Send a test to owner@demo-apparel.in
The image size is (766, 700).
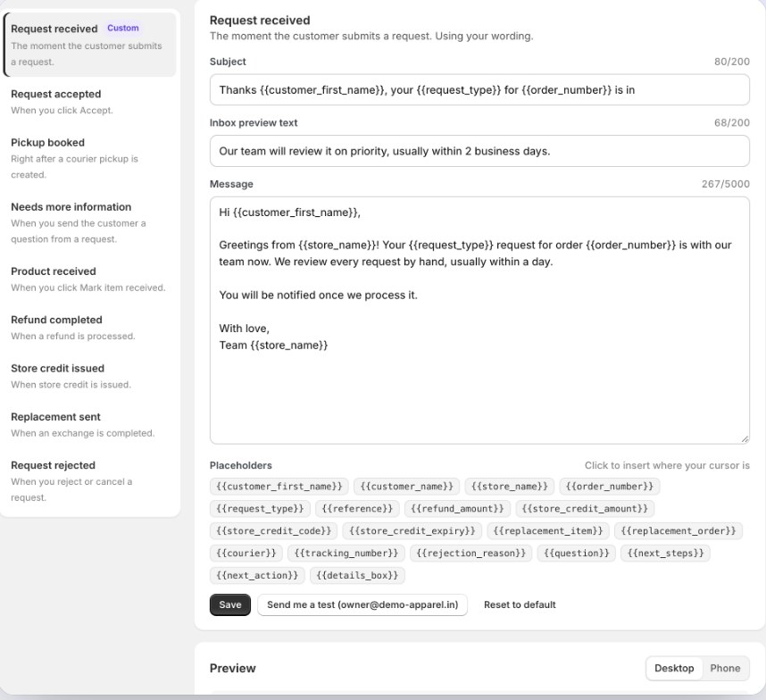(362, 604)
